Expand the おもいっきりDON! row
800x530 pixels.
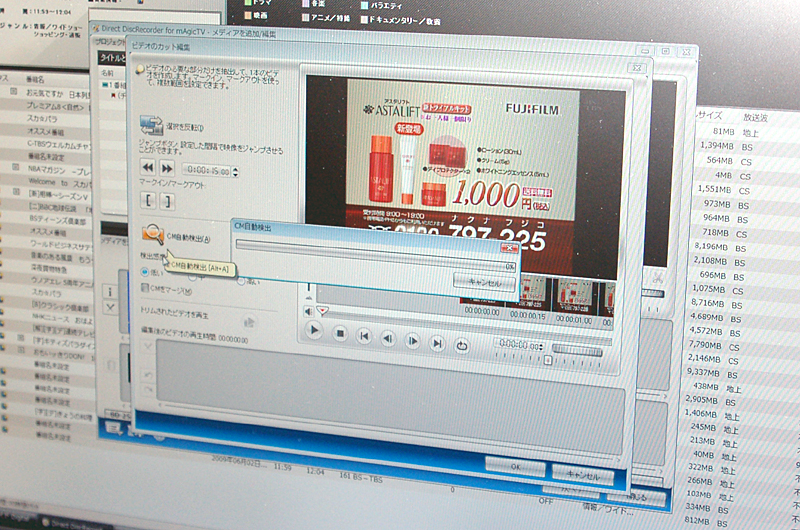(21, 351)
